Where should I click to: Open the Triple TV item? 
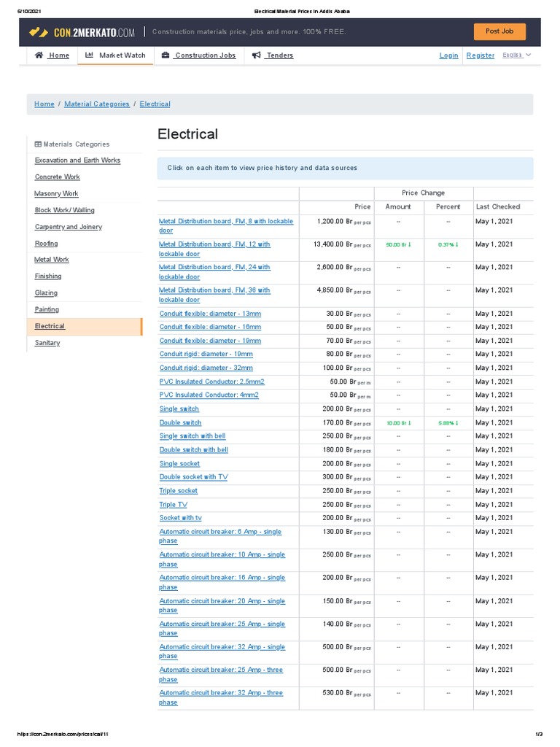173,505
